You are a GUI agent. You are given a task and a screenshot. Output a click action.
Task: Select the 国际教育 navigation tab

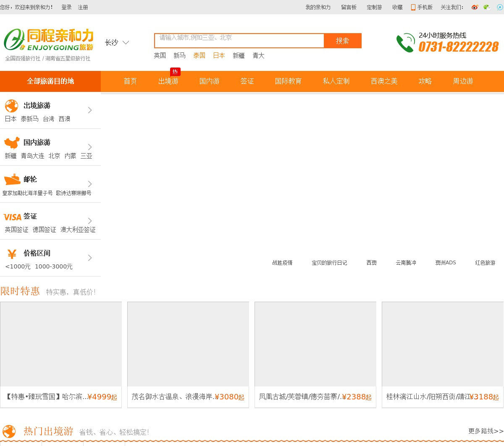(x=288, y=81)
